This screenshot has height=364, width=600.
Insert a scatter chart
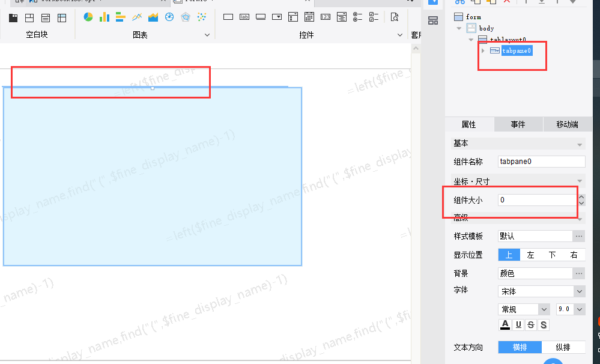(202, 17)
